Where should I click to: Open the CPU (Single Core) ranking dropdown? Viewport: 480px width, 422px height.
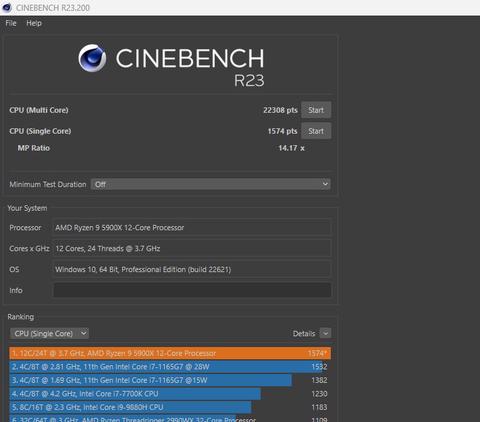[49, 333]
